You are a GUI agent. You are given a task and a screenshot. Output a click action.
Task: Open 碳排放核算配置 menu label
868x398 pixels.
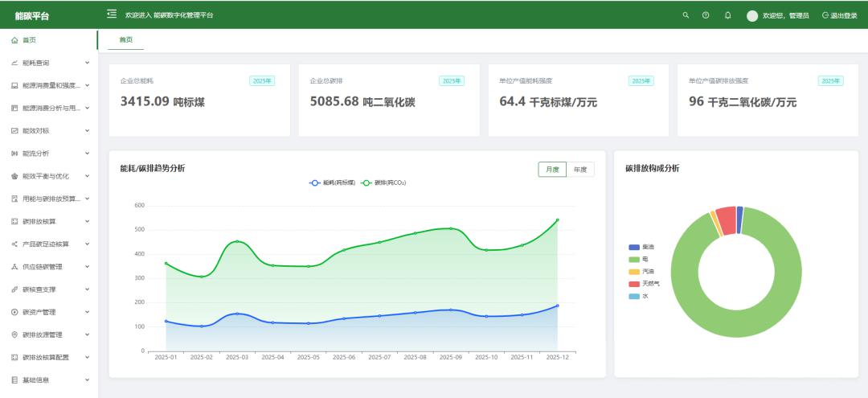click(x=46, y=358)
